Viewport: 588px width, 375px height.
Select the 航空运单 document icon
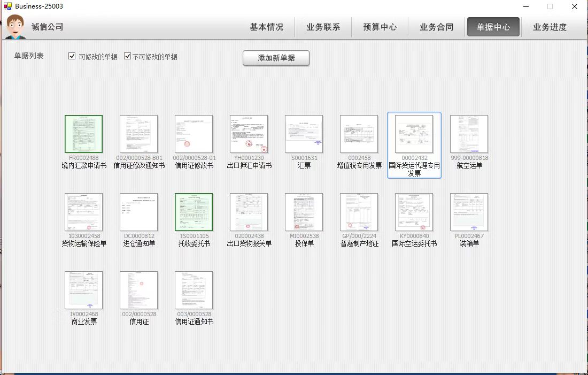pyautogui.click(x=469, y=134)
